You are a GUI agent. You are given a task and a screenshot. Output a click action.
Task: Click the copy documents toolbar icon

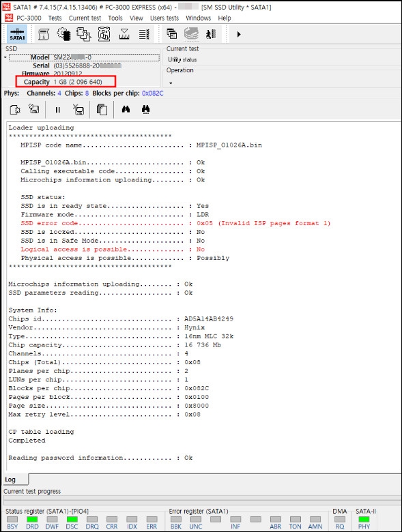(83, 34)
